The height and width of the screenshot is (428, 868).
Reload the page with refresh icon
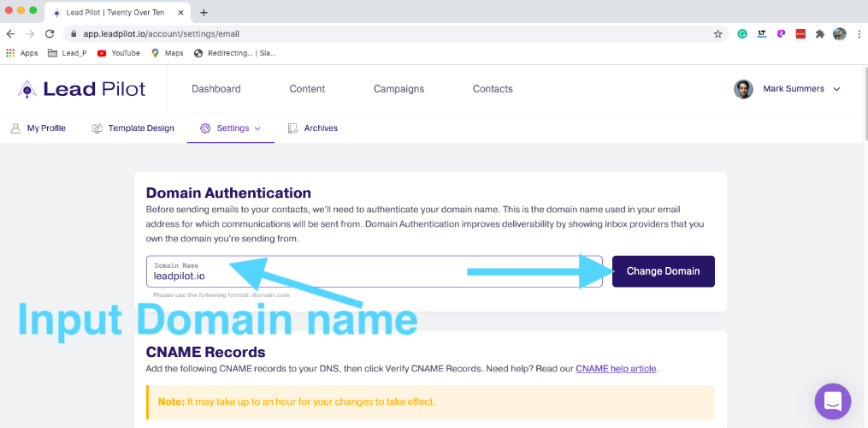(x=50, y=34)
